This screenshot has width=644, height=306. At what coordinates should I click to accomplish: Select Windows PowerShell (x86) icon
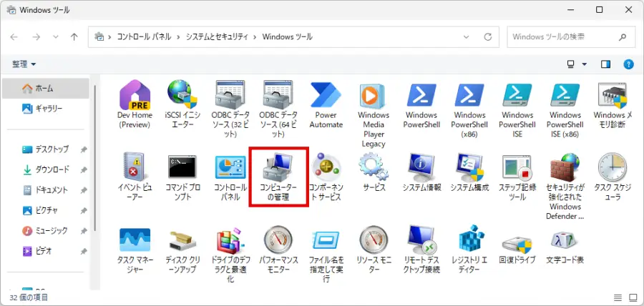click(469, 95)
